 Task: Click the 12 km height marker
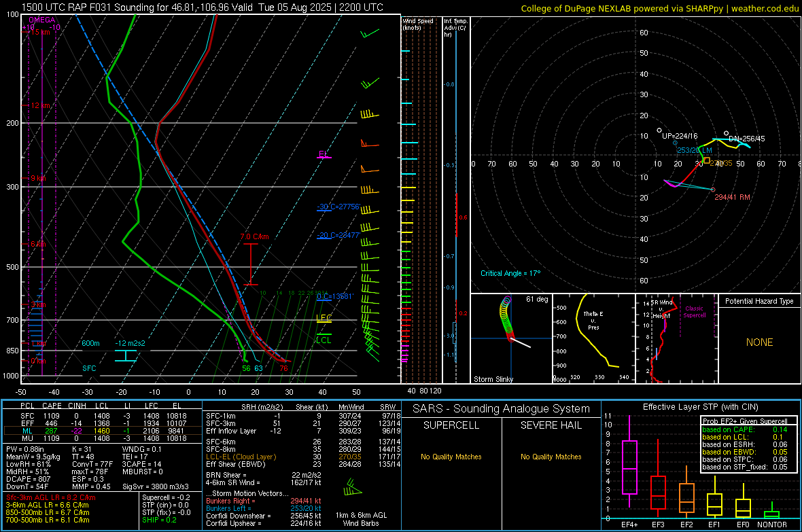pos(40,105)
